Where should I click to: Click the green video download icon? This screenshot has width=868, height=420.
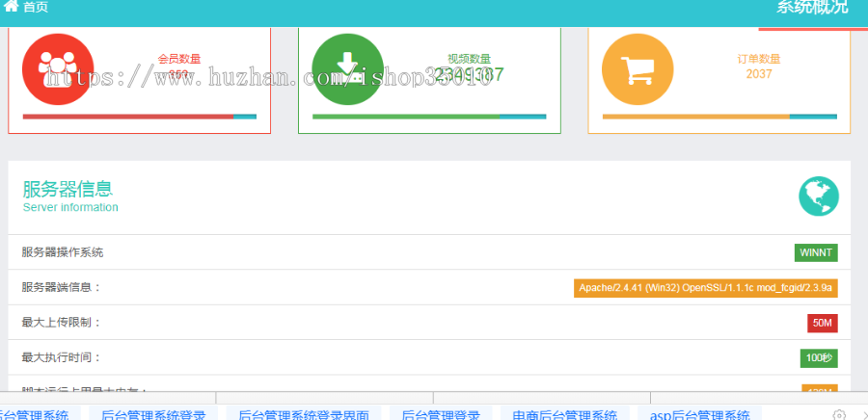pyautogui.click(x=347, y=69)
